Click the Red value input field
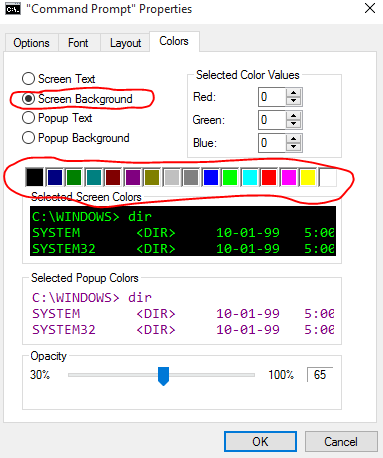The height and width of the screenshot is (458, 383). pyautogui.click(x=272, y=97)
